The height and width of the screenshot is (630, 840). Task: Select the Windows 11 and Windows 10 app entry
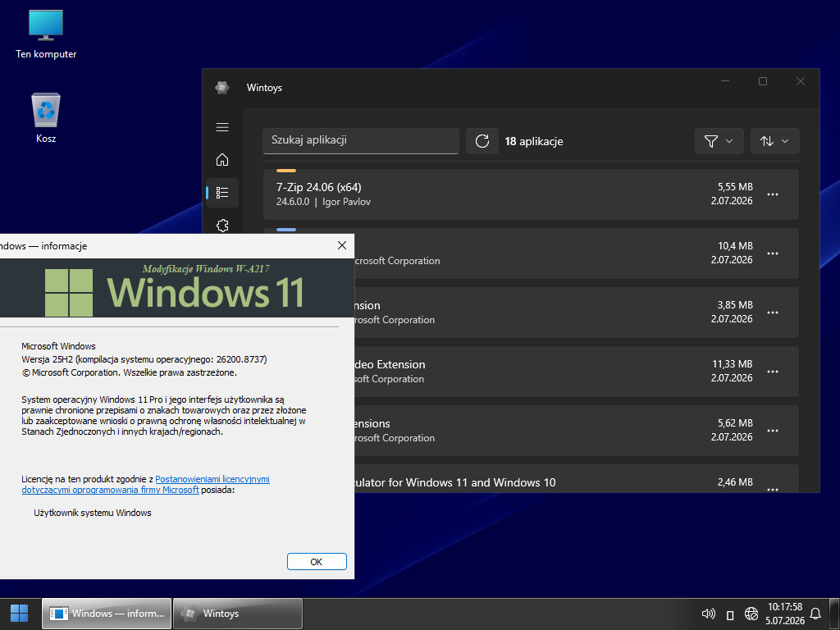(x=576, y=478)
